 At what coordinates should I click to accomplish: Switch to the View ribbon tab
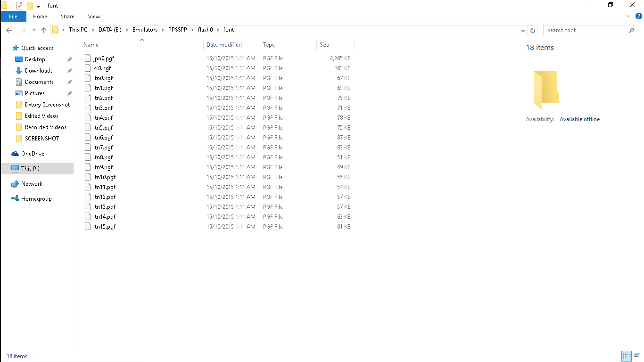[94, 16]
